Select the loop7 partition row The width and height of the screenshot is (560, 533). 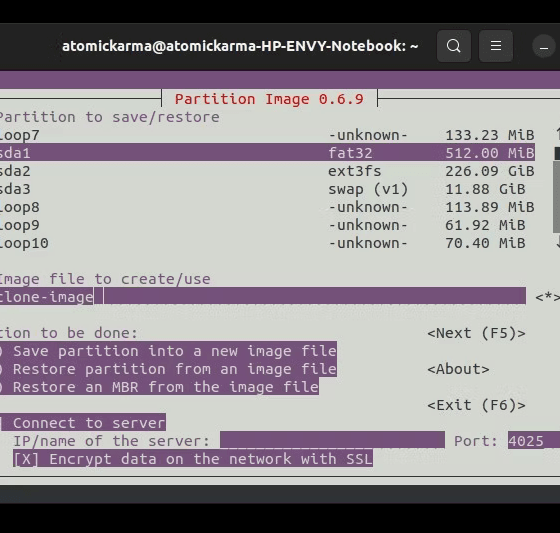pyautogui.click(x=267, y=135)
